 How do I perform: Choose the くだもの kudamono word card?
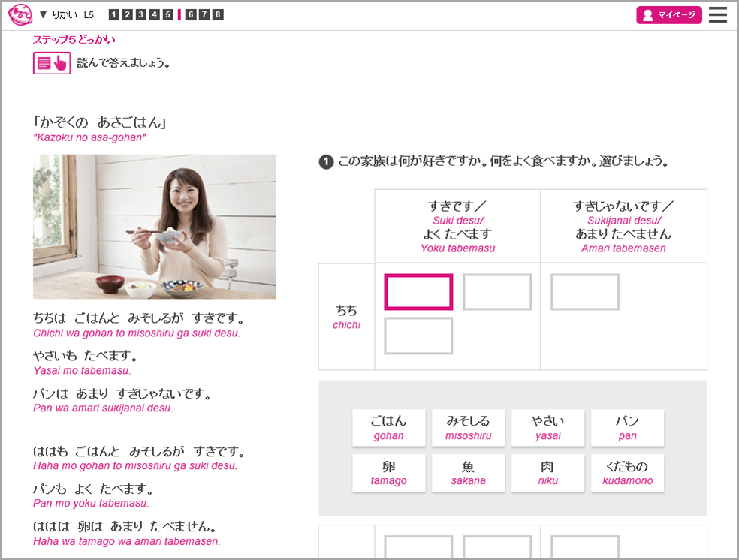[628, 473]
